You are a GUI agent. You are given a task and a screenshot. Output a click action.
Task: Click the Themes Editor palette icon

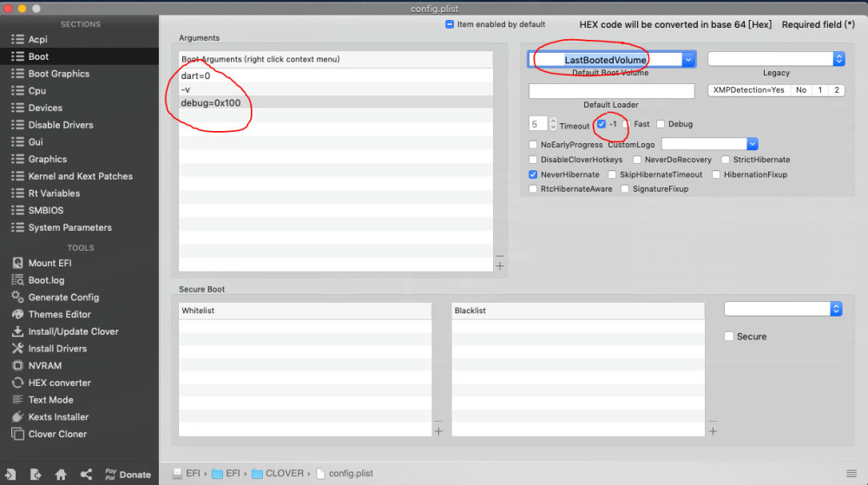coord(17,314)
